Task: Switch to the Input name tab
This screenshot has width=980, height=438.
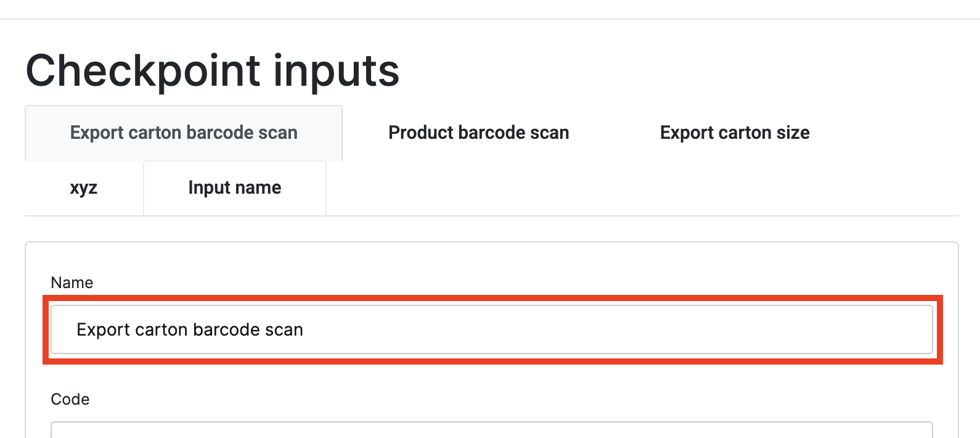Action: pos(235,188)
